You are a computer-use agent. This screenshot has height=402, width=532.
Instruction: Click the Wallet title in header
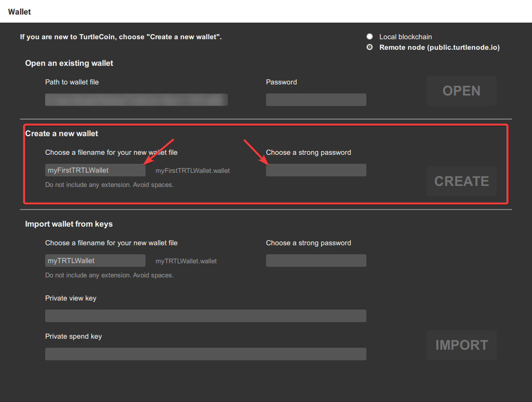[x=20, y=12]
